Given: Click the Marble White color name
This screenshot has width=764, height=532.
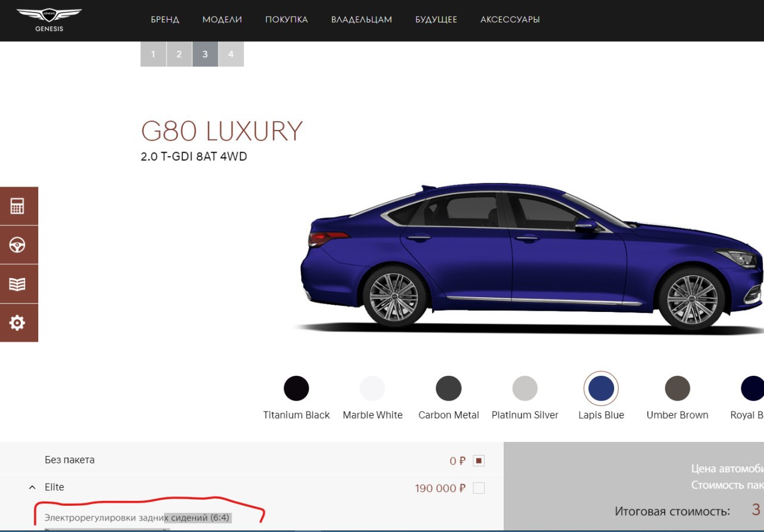Looking at the screenshot, I should pos(373,415).
